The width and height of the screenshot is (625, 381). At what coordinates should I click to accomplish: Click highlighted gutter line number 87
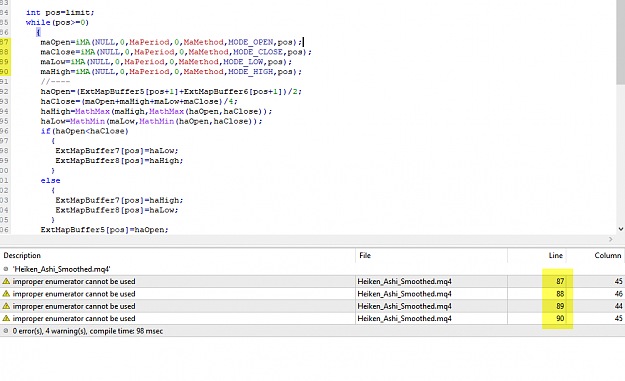click(x=4, y=42)
